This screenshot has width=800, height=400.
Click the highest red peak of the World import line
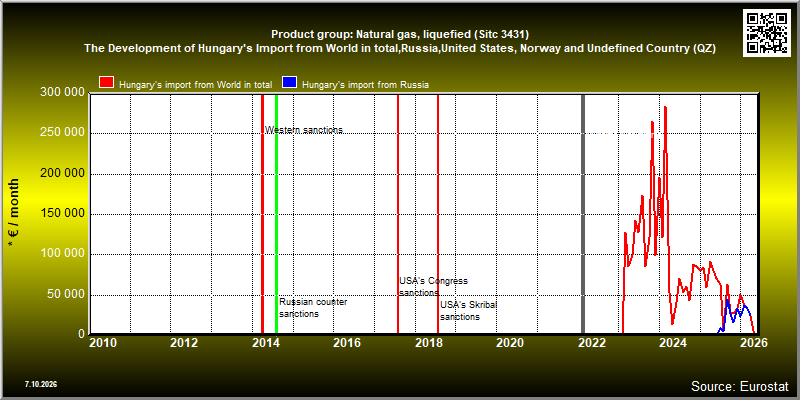pos(665,108)
